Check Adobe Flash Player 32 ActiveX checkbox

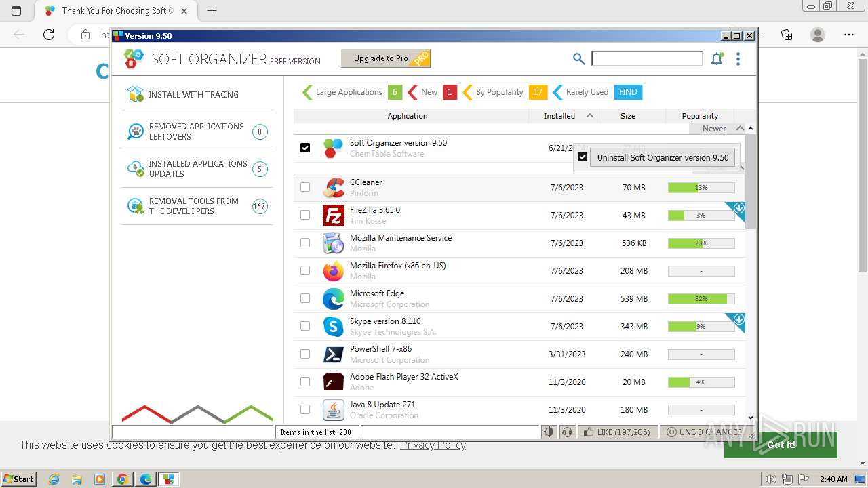305,382
